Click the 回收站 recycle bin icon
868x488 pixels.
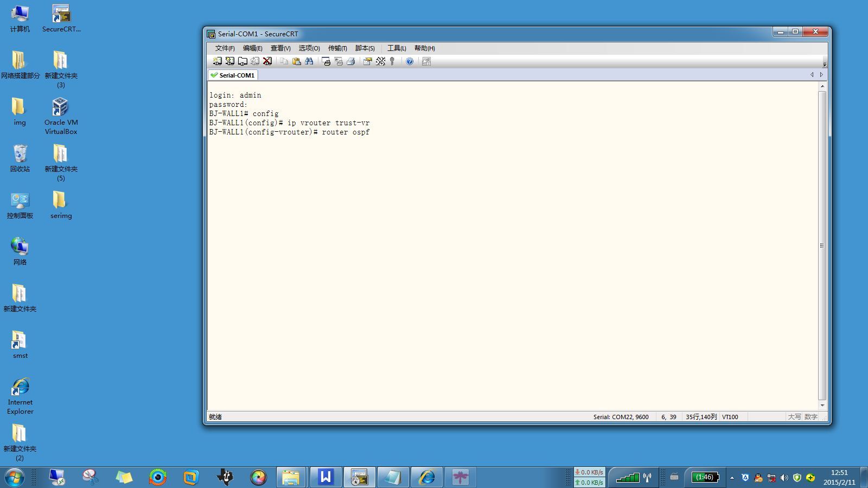pos(20,159)
